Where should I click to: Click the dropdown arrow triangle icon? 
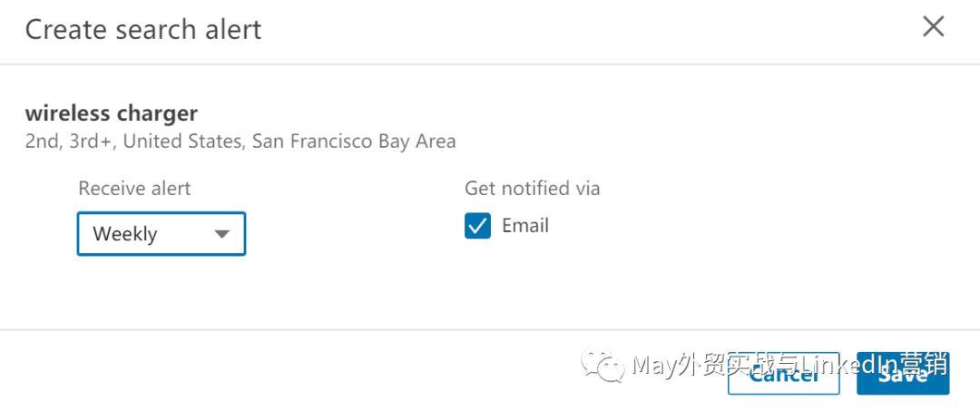(x=222, y=234)
